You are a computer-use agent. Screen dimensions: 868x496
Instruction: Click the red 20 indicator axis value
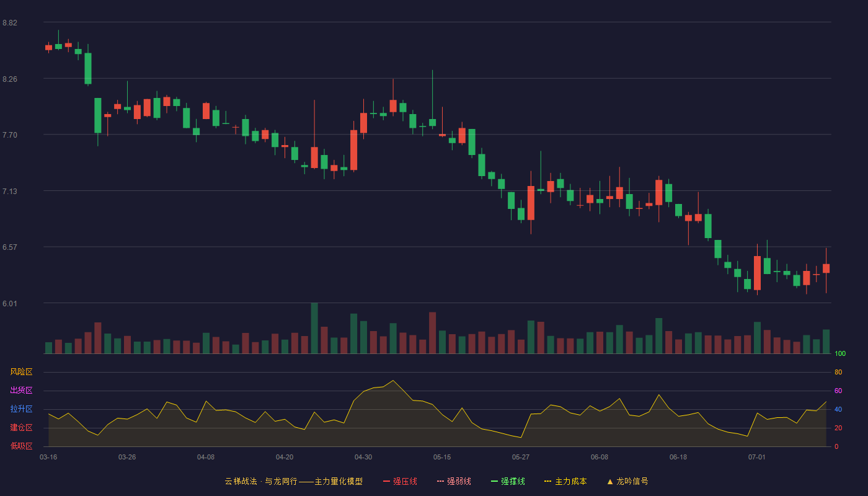point(838,428)
